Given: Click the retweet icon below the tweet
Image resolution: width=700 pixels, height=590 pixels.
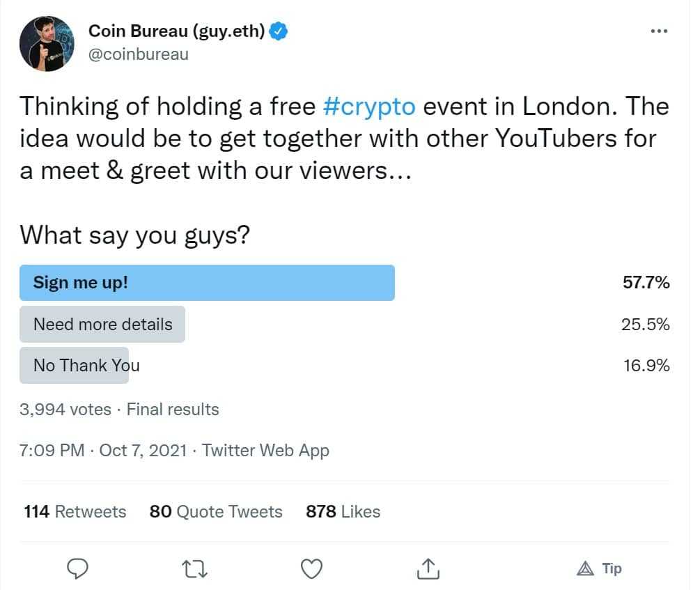Looking at the screenshot, I should pyautogui.click(x=194, y=568).
